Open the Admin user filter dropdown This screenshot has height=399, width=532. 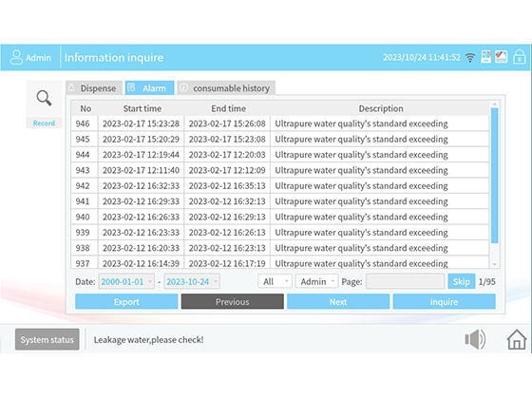tap(317, 281)
